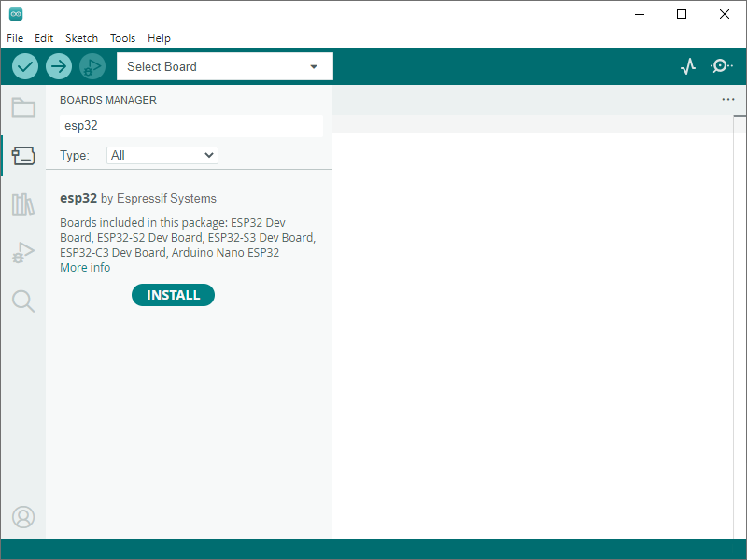Click the Upload arrow button
This screenshot has width=747, height=560.
[59, 66]
